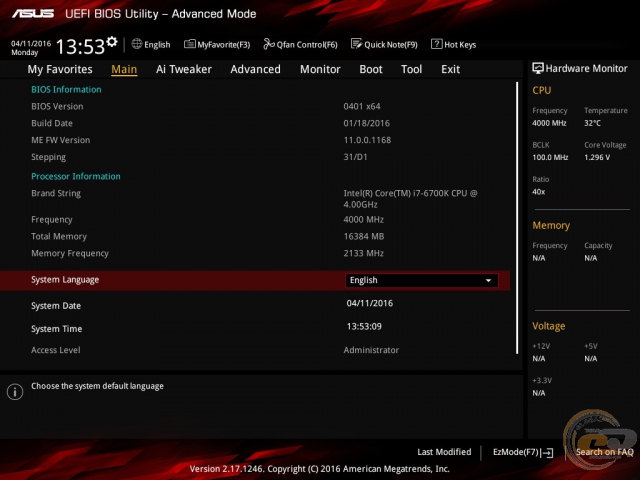Click the System Time value 13:53:09

click(x=364, y=327)
